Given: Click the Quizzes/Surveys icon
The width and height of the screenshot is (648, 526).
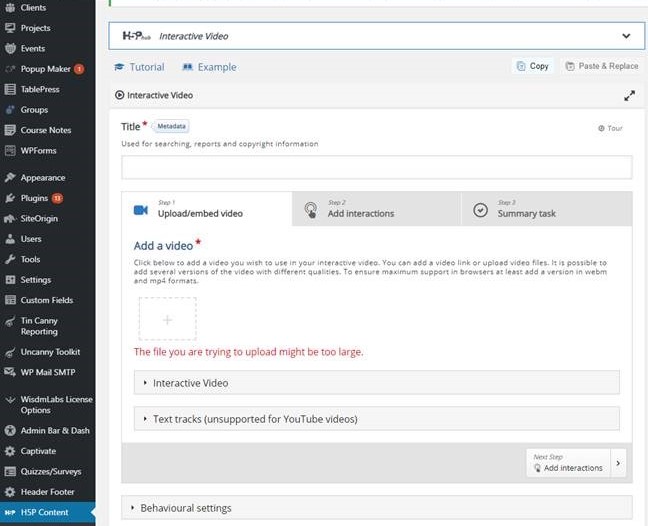Looking at the screenshot, I should click(x=10, y=471).
